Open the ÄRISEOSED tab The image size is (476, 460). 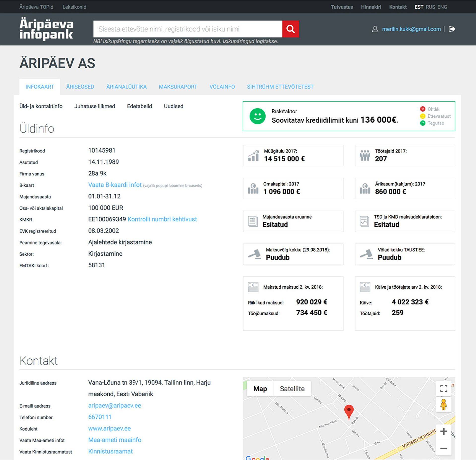coord(80,87)
